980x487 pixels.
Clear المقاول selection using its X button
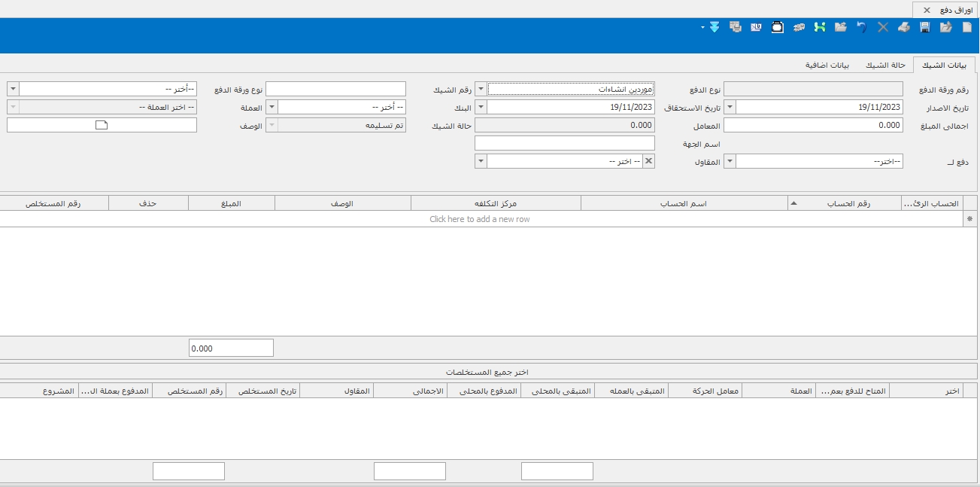pyautogui.click(x=648, y=161)
